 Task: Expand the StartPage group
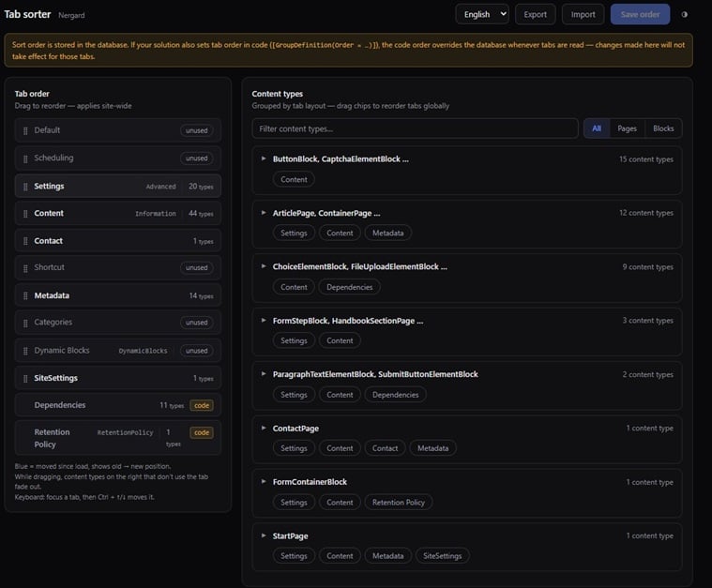[x=264, y=535]
